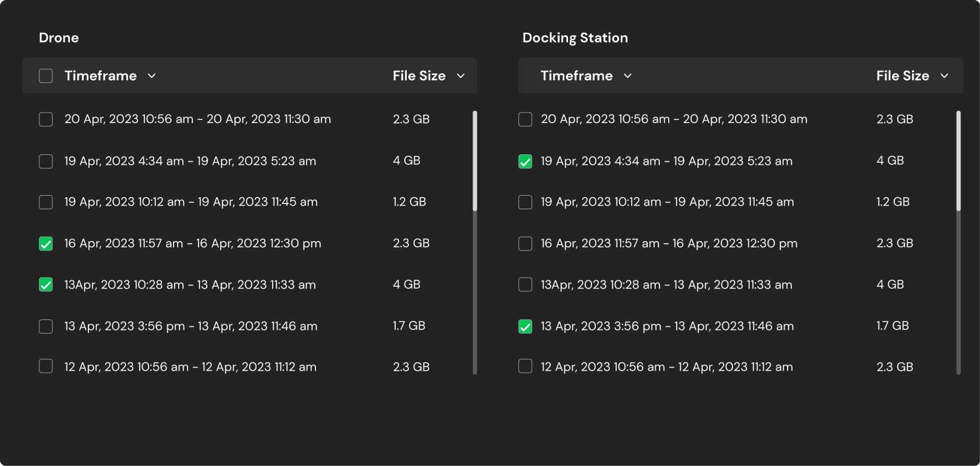This screenshot has width=980, height=466.
Task: Select Docking Station entry 13 Apr 3:56 pm
Action: [x=667, y=326]
